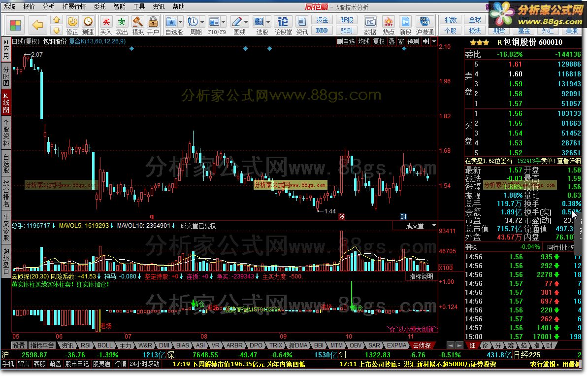Toggle the 叠 overlay option
The image size is (588, 376).
click(392, 41)
